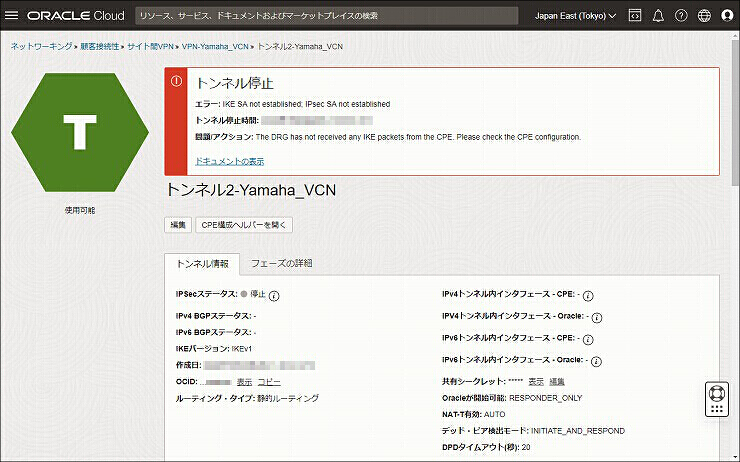The width and height of the screenshot is (740, 462).
Task: Click the red error alert icon
Action: [x=176, y=81]
